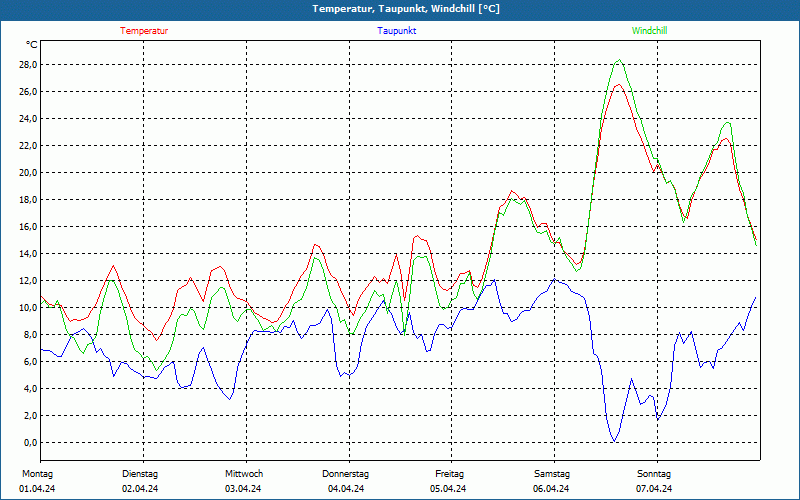The height and width of the screenshot is (500, 800).
Task: Click the blue Taupunkt legend label
Action: [396, 31]
